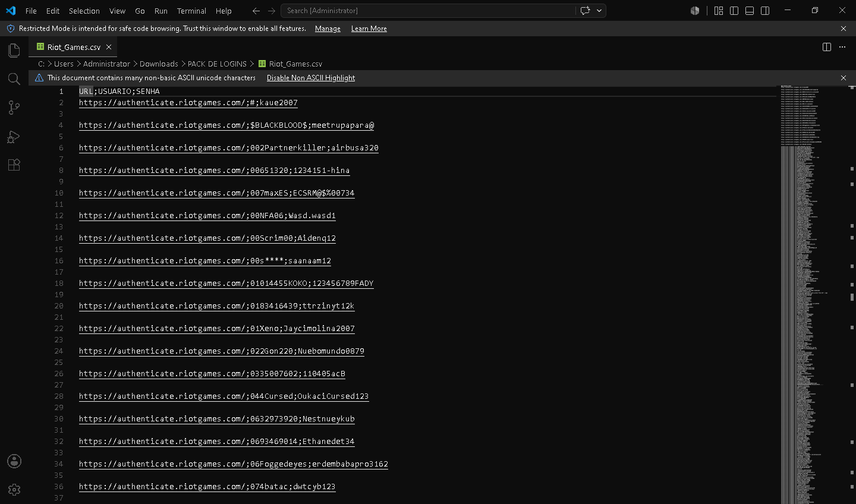Click the minimap code overview
856x504 pixels.
[x=813, y=295]
